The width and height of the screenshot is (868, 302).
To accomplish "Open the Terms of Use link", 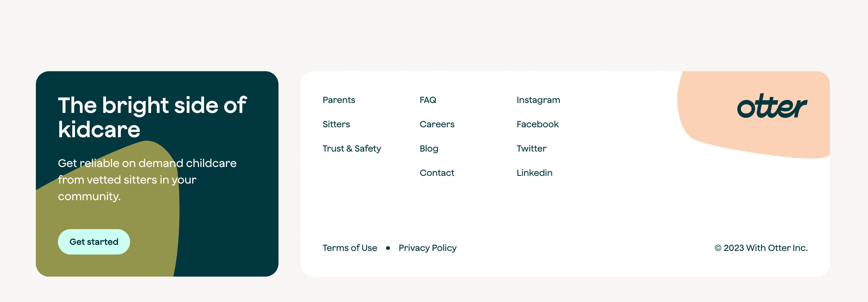I will point(349,248).
